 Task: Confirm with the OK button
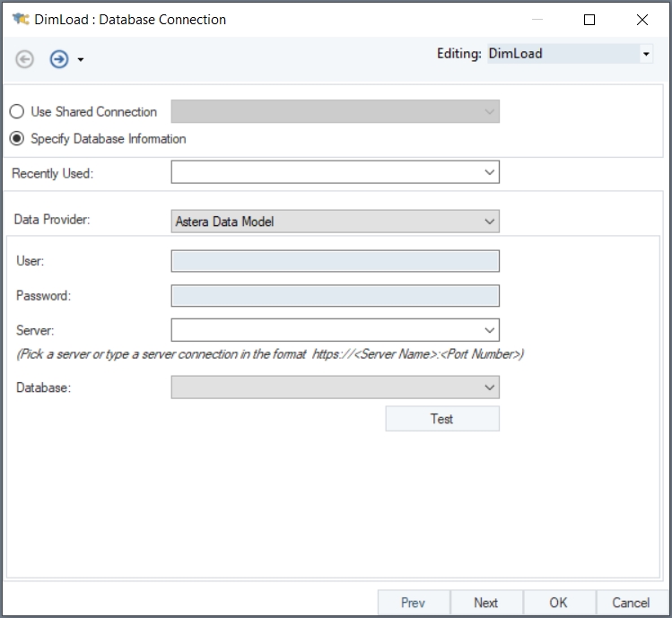pos(558,603)
